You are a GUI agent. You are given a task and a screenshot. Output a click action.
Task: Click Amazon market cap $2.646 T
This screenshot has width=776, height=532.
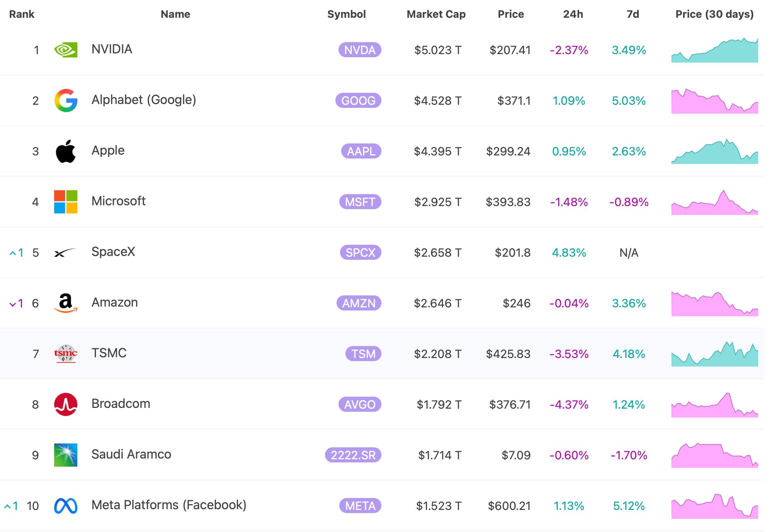pos(438,303)
